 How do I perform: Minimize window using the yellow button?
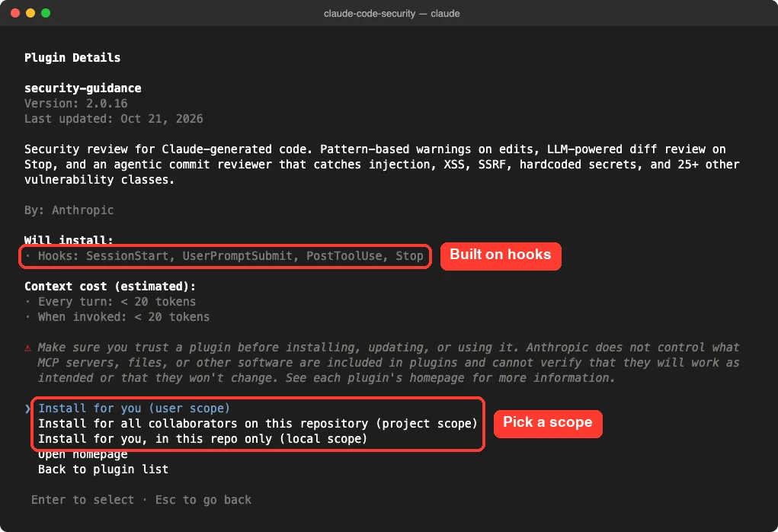30,13
